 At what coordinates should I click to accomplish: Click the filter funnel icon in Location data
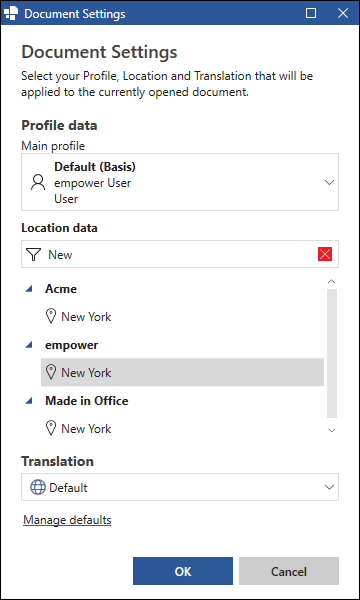34,254
